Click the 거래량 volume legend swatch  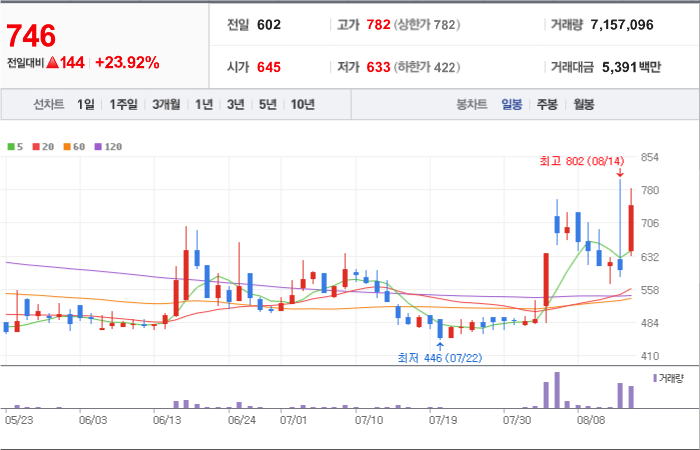655,378
